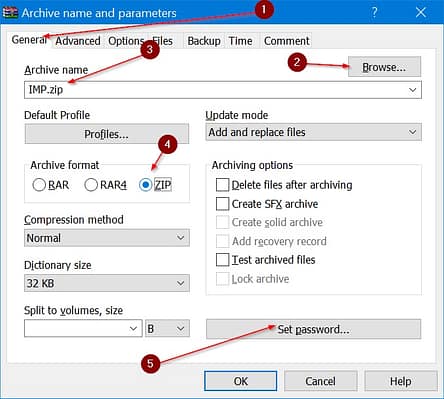Open the Advanced tab

pos(78,41)
